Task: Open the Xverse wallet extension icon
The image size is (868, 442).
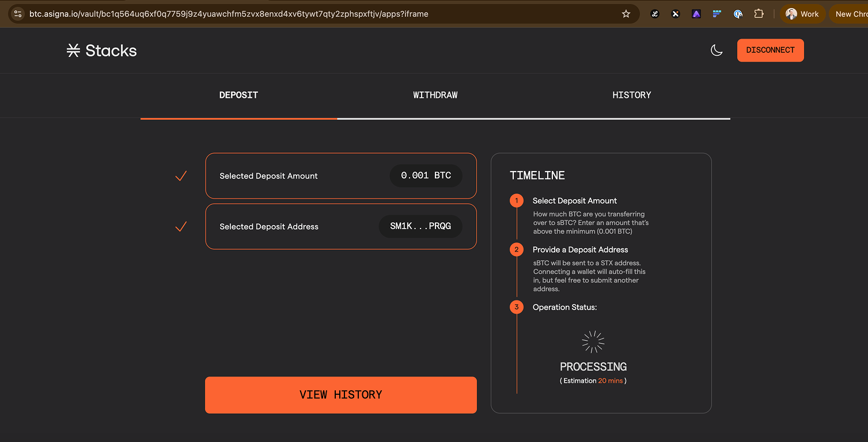Action: 676,14
